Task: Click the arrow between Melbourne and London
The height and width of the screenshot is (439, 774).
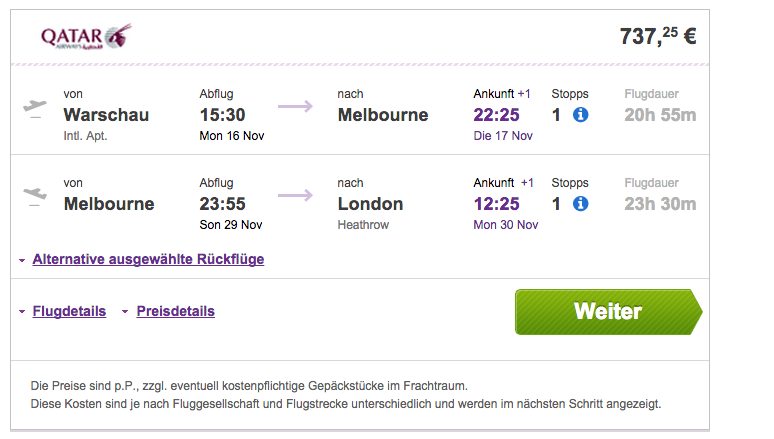Action: [295, 195]
